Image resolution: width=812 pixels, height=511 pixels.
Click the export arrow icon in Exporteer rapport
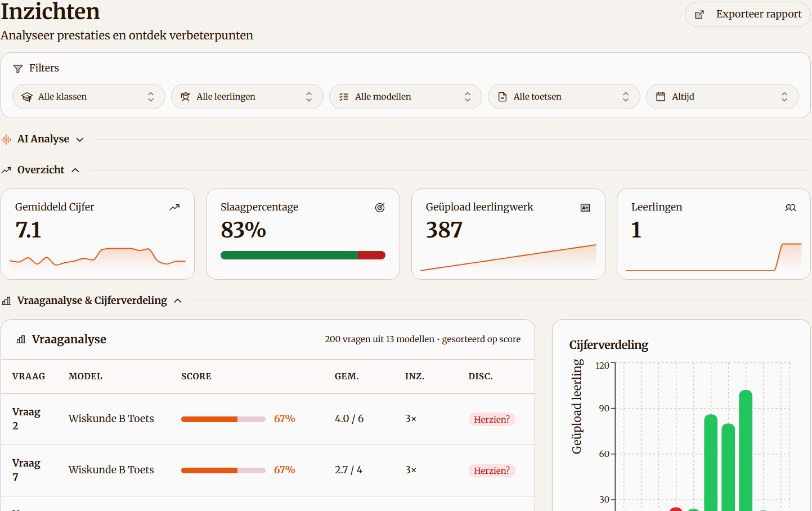699,15
